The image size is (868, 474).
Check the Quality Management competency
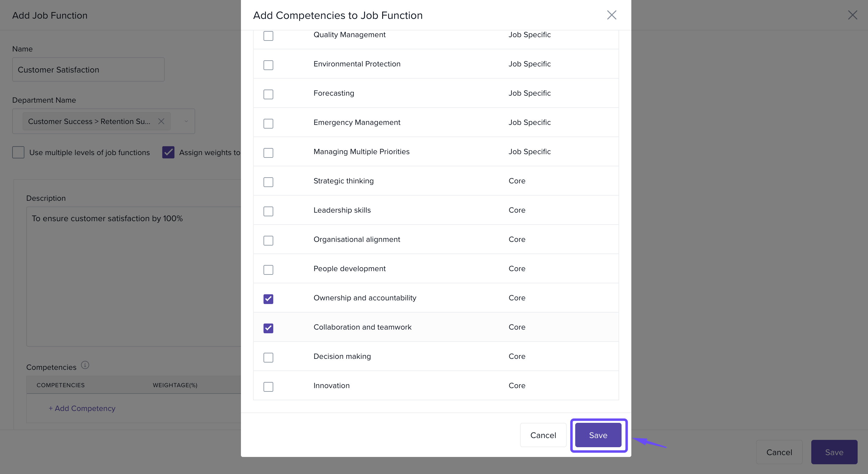tap(268, 36)
